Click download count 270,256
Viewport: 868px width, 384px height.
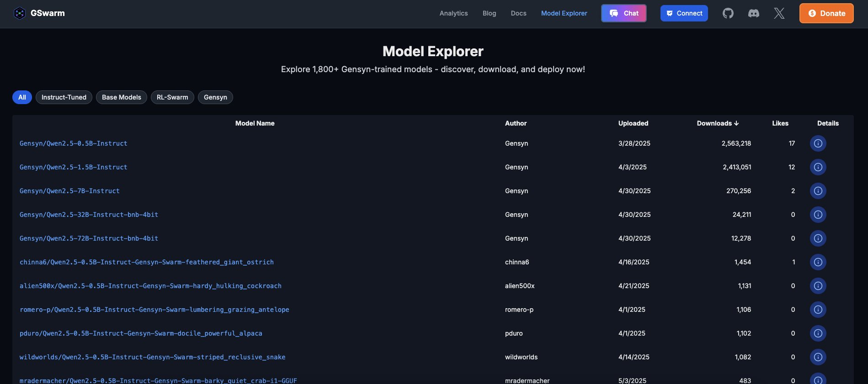point(739,191)
